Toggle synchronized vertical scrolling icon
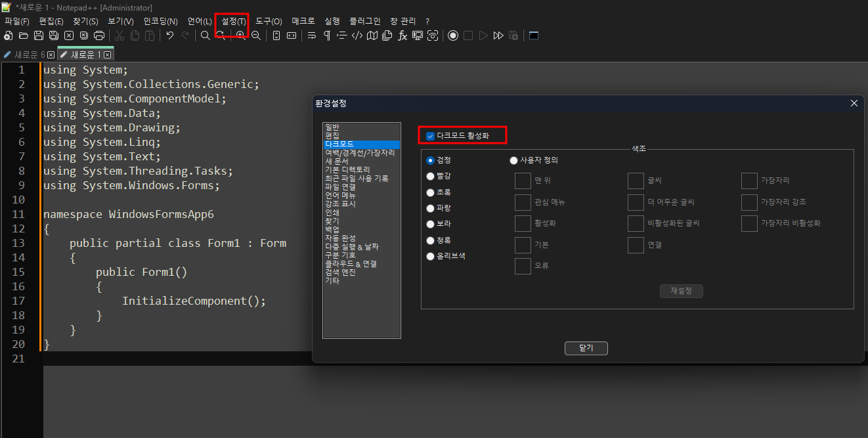 (276, 35)
